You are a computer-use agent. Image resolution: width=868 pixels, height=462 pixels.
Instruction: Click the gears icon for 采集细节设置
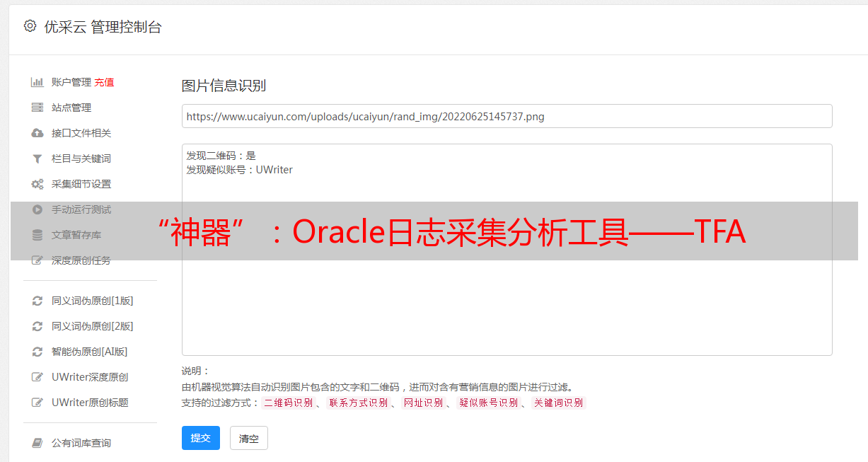pos(37,184)
